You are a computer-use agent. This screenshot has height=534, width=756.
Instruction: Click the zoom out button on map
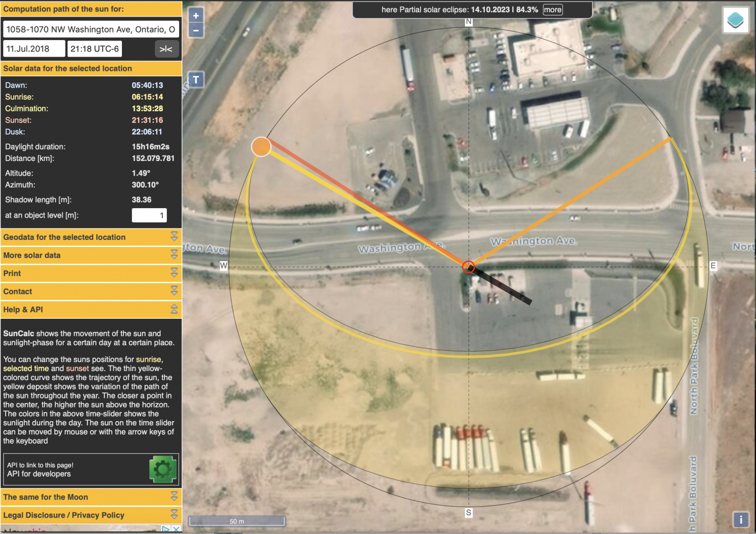click(x=196, y=31)
